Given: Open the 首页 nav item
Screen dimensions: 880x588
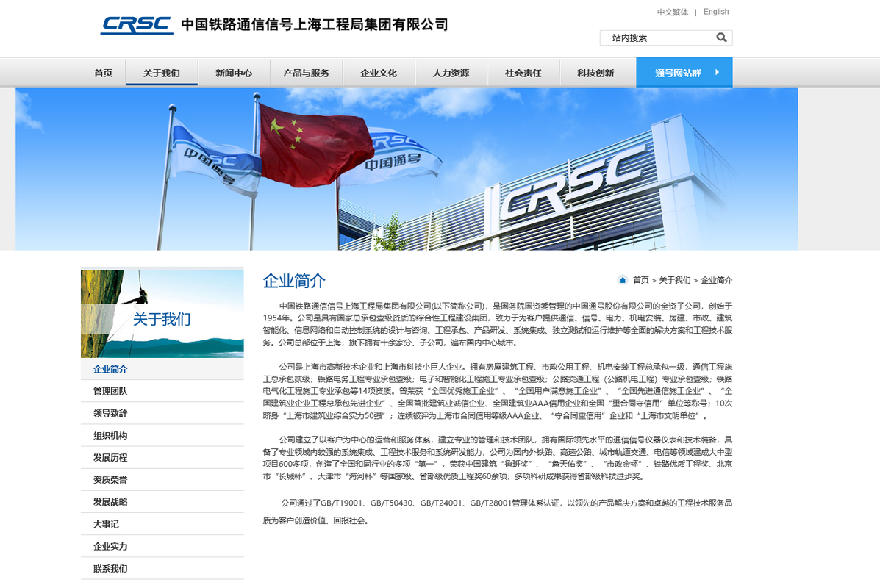Looking at the screenshot, I should pos(103,73).
